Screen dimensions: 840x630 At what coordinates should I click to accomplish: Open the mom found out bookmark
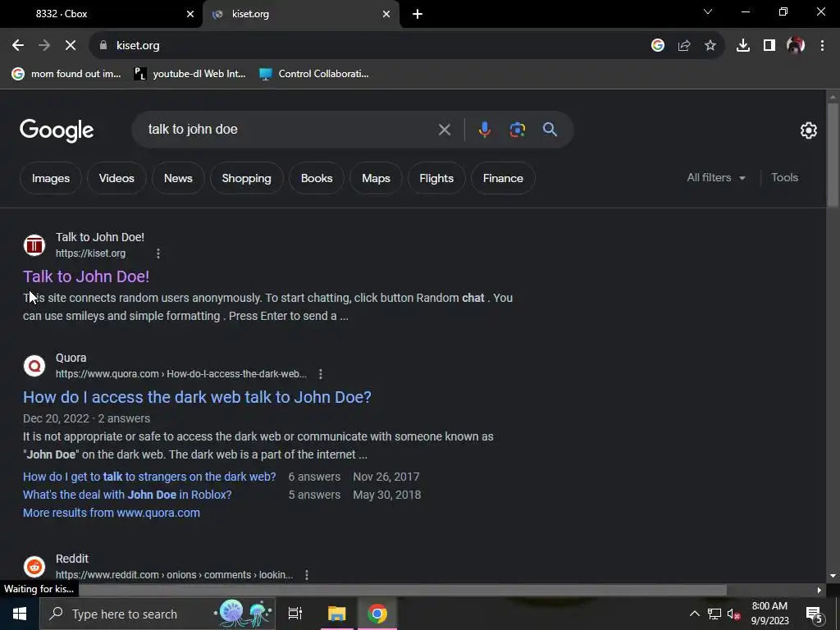click(67, 74)
